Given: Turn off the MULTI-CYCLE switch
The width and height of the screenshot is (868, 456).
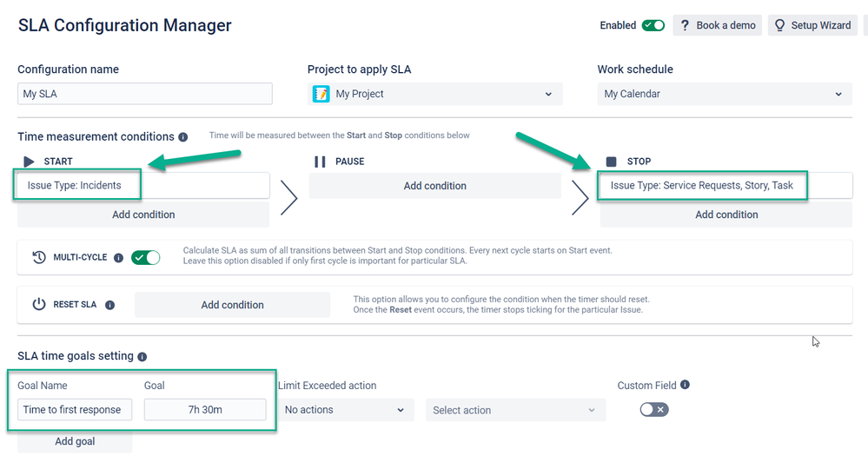Looking at the screenshot, I should 146,257.
